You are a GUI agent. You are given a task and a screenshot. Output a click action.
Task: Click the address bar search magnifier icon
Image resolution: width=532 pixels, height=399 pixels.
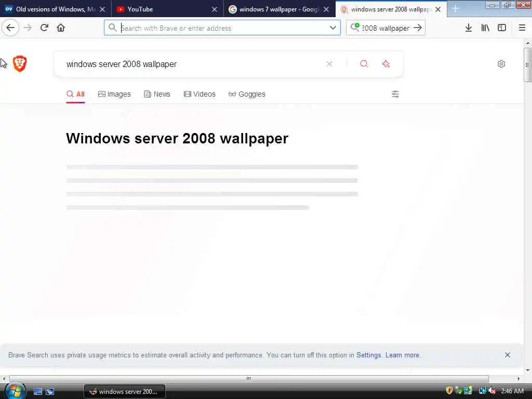[x=112, y=28]
